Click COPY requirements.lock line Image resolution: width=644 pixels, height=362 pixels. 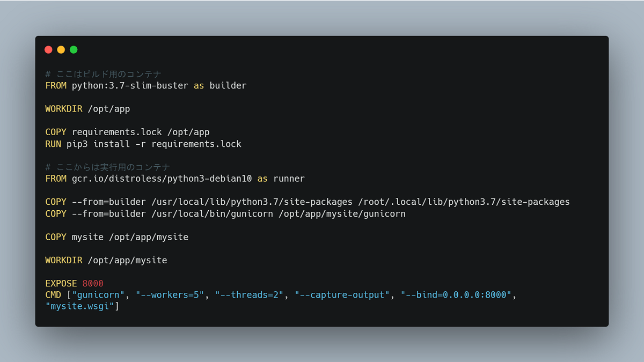click(x=127, y=132)
